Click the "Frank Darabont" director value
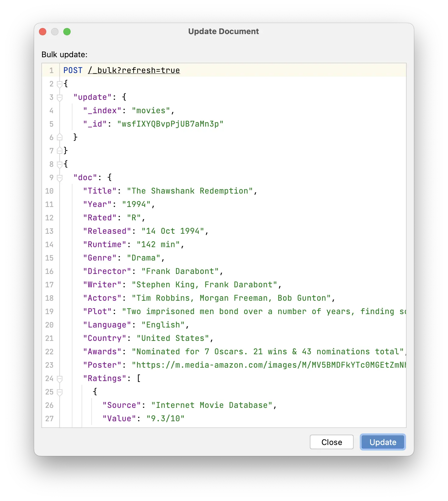Screen dimensions: 448x501 coord(180,271)
